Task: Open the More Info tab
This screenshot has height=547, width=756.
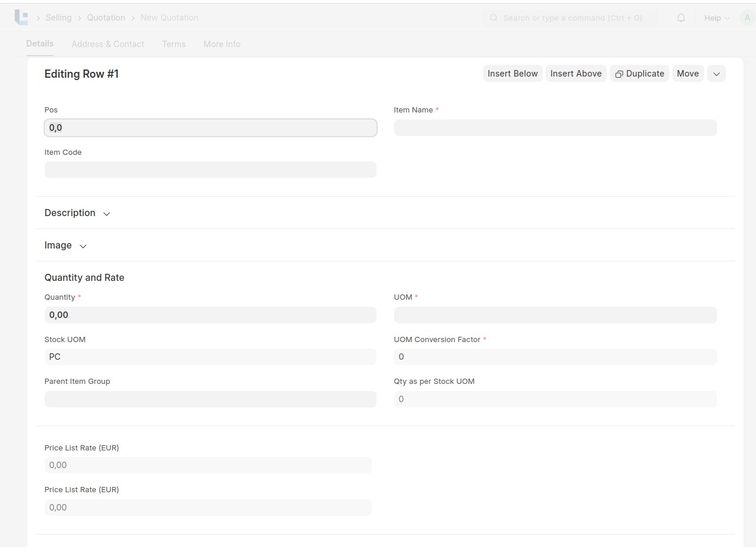Action: (x=222, y=44)
